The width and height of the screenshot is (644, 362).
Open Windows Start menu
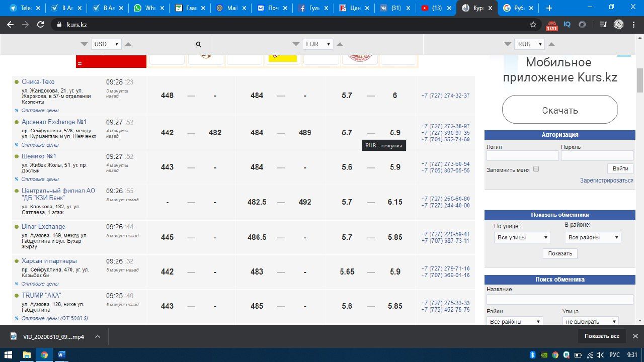click(x=9, y=355)
